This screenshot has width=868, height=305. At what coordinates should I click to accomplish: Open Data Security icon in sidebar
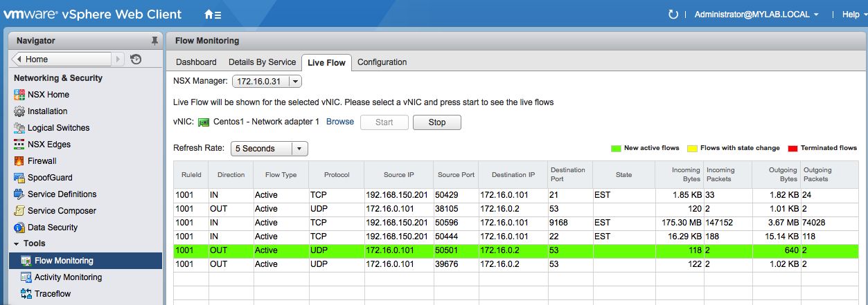click(x=19, y=228)
